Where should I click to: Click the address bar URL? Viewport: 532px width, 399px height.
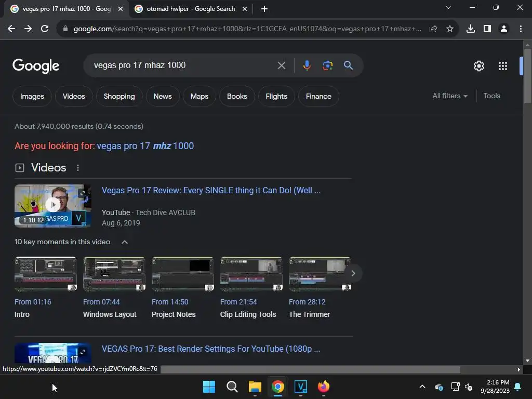tap(247, 29)
